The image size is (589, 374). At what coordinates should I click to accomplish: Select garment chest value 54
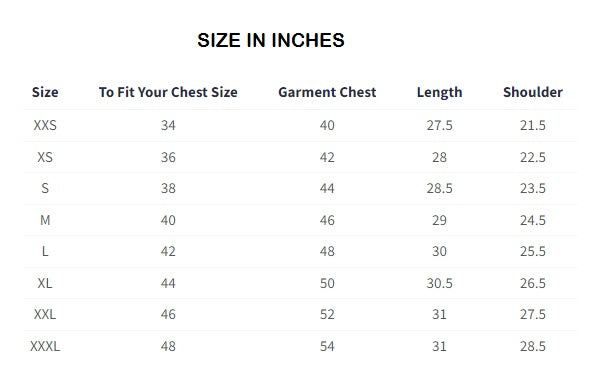point(327,346)
